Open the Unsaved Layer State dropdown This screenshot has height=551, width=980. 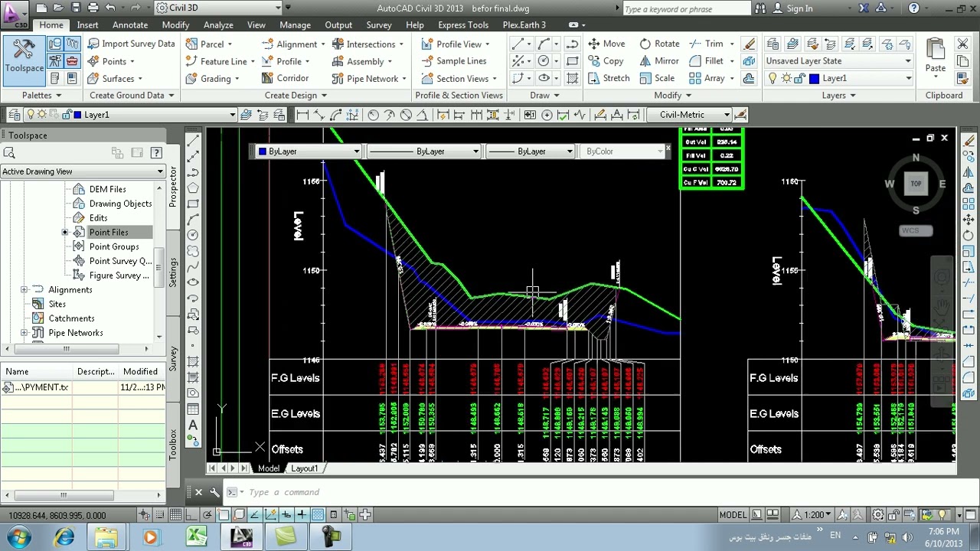point(839,61)
